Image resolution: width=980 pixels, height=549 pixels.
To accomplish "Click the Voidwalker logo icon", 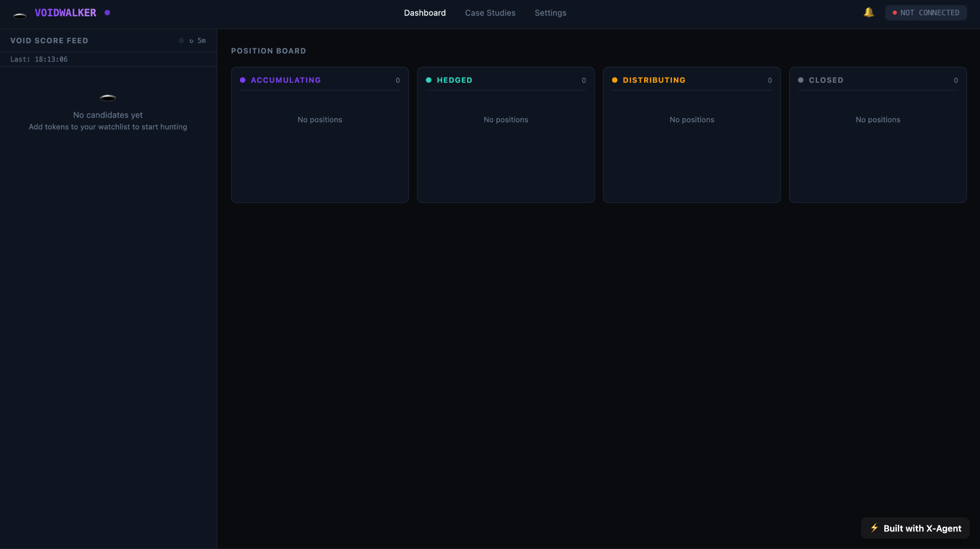I will point(20,15).
